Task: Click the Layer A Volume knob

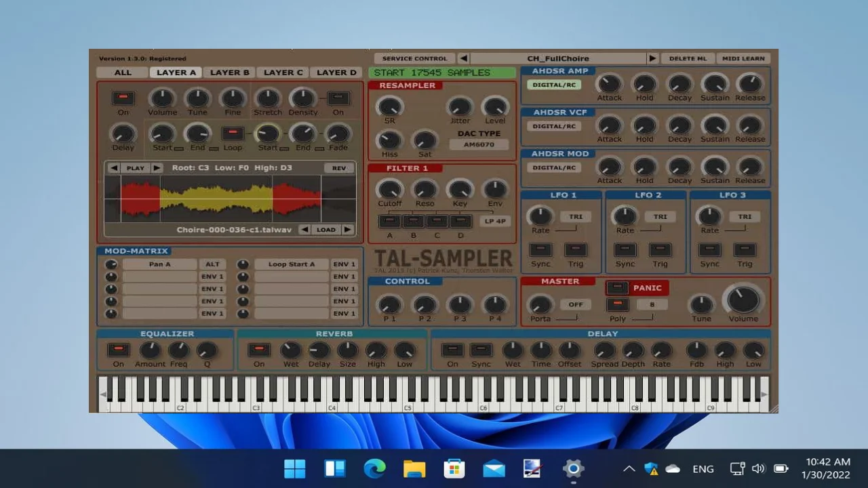Action: [162, 98]
